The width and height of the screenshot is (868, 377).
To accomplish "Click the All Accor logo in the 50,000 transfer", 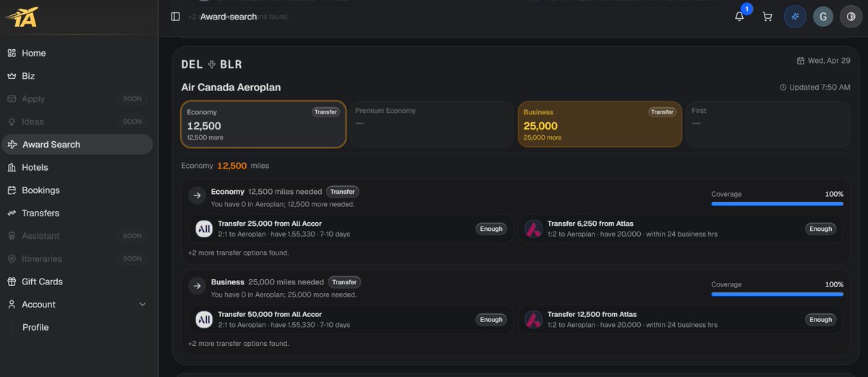I will click(204, 320).
